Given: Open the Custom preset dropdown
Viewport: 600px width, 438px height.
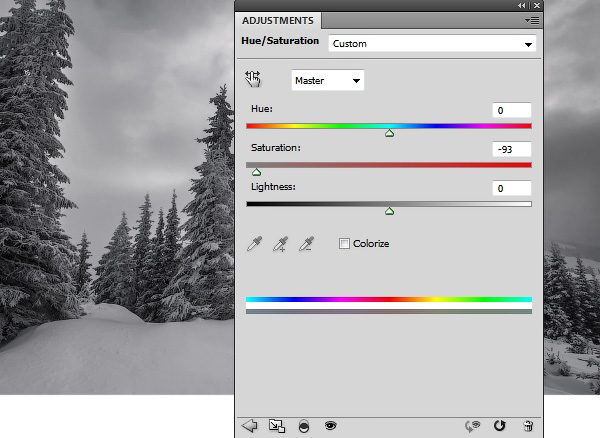Looking at the screenshot, I should pos(432,44).
